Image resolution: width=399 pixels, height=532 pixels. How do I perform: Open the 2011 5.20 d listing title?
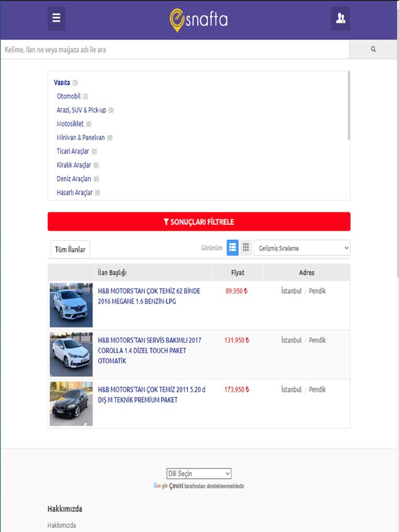tap(152, 395)
